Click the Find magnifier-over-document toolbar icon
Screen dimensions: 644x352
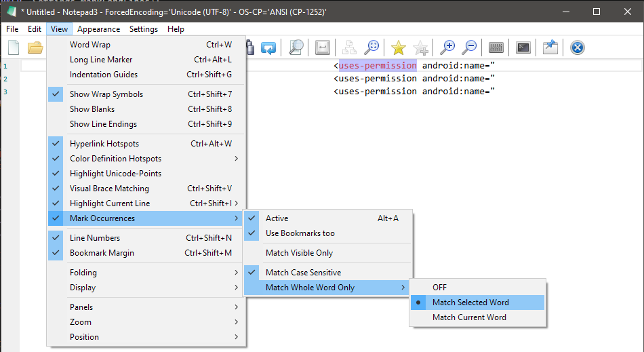click(296, 47)
